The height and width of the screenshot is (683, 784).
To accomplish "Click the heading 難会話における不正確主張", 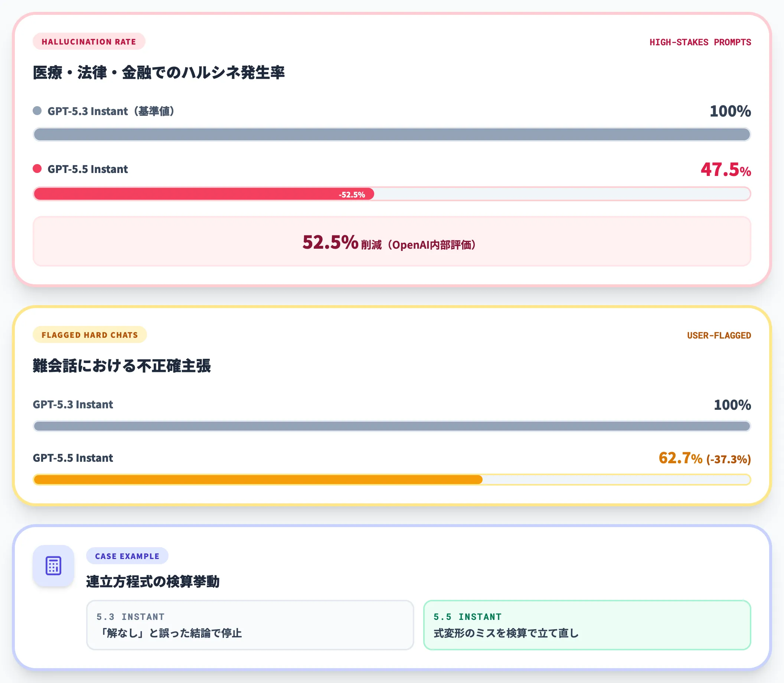I will pos(122,366).
